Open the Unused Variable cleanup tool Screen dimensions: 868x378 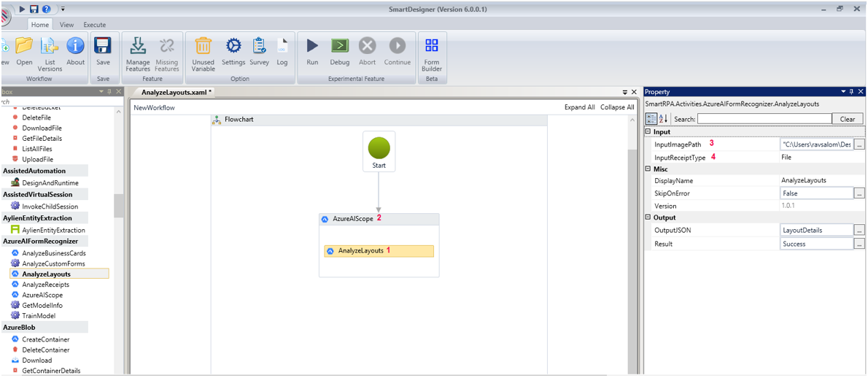[x=203, y=47]
